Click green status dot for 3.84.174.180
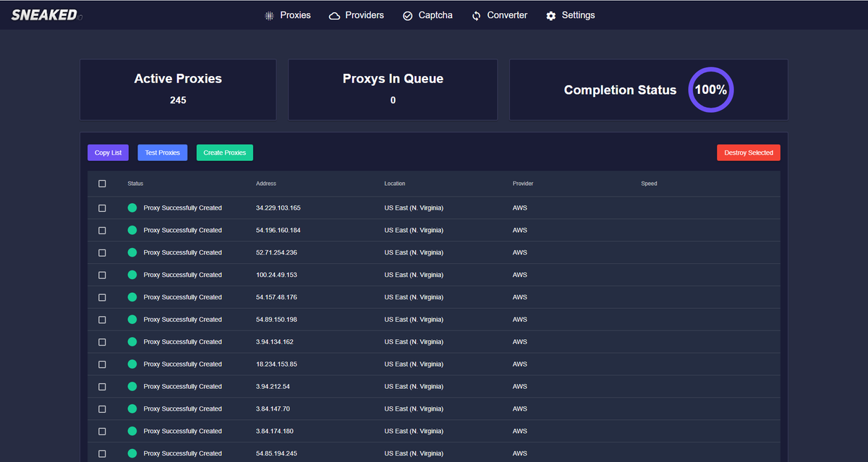 (132, 431)
